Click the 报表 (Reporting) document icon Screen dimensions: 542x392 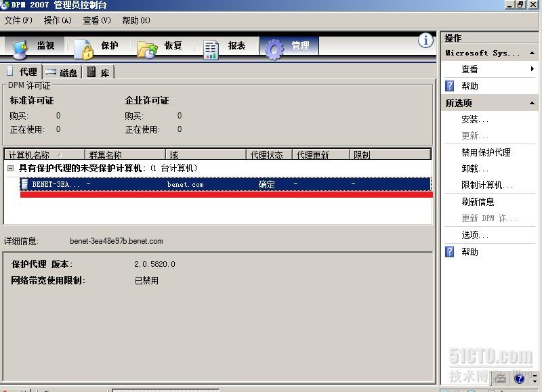point(211,49)
